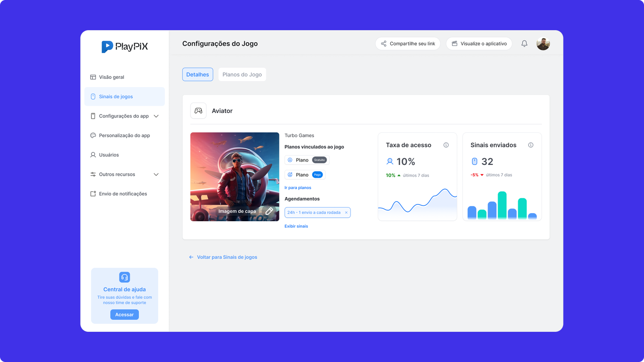Image resolution: width=644 pixels, height=362 pixels.
Task: Select Sinais de jogos in the sidebar
Action: tap(124, 97)
